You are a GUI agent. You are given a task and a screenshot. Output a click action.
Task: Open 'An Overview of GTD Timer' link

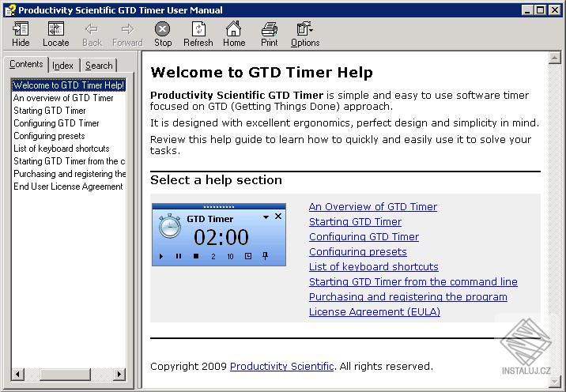point(373,207)
